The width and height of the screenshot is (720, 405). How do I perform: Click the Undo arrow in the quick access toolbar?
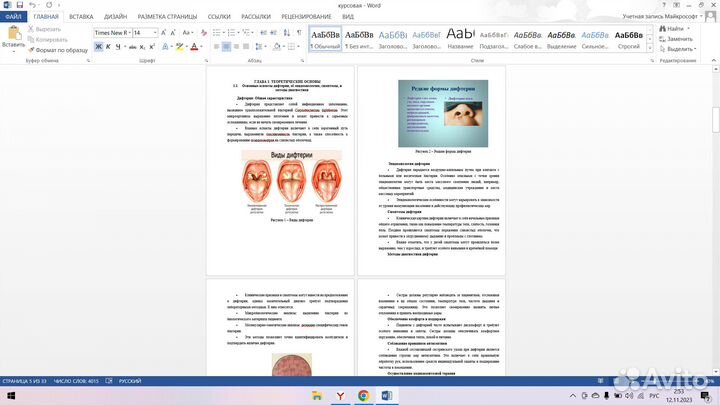click(x=32, y=5)
